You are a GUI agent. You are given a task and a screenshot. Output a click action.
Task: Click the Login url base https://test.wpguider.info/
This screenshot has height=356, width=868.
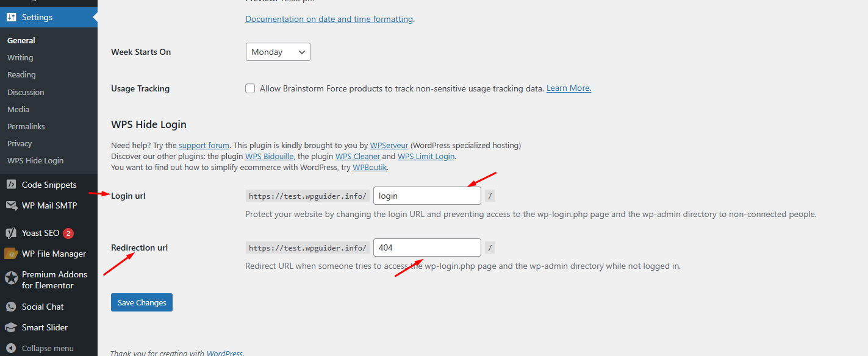[307, 196]
